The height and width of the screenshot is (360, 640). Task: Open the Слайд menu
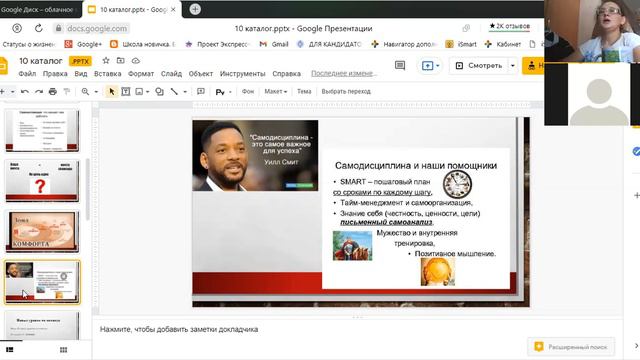(171, 74)
